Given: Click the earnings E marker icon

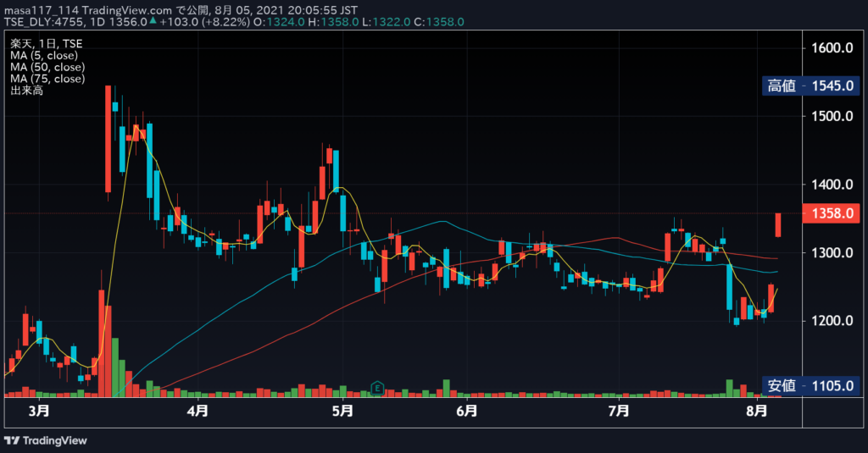Looking at the screenshot, I should [377, 388].
